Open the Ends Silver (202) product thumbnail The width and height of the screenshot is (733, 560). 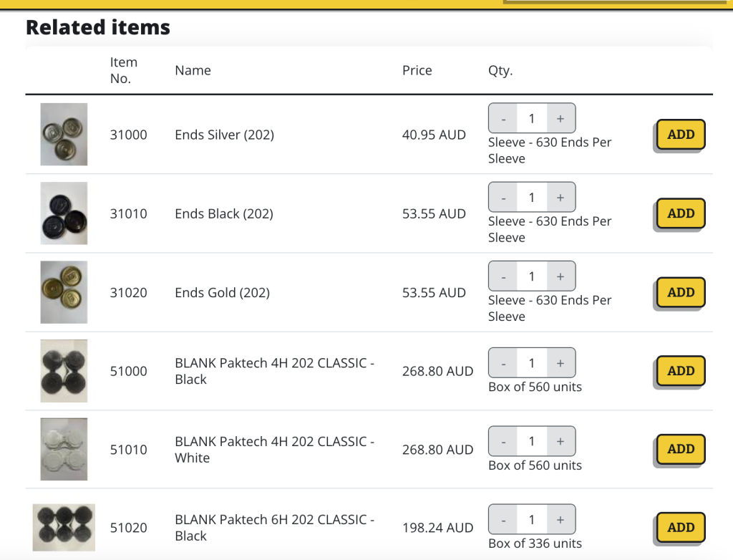coord(64,134)
